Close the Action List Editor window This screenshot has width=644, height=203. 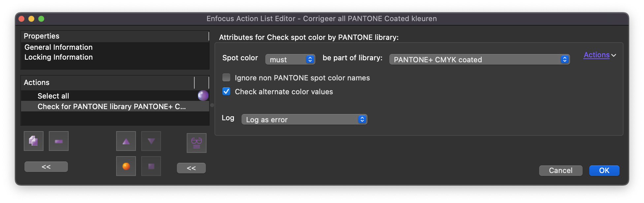pos(22,19)
